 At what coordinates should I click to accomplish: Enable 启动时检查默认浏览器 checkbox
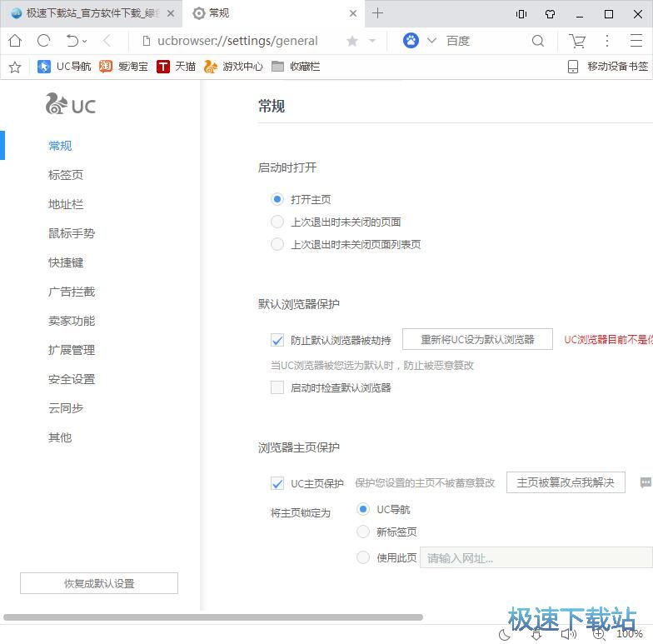(277, 387)
